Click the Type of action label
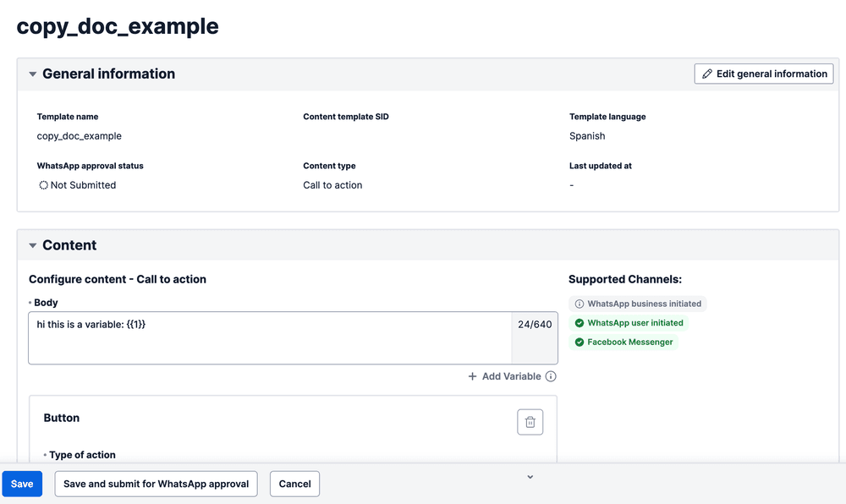The height and width of the screenshot is (504, 846). click(x=82, y=455)
